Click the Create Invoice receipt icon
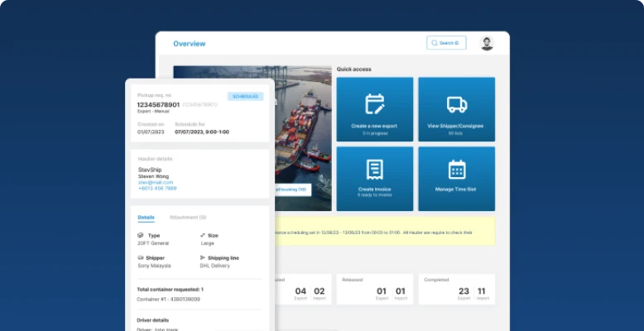The width and height of the screenshot is (644, 331). click(375, 170)
